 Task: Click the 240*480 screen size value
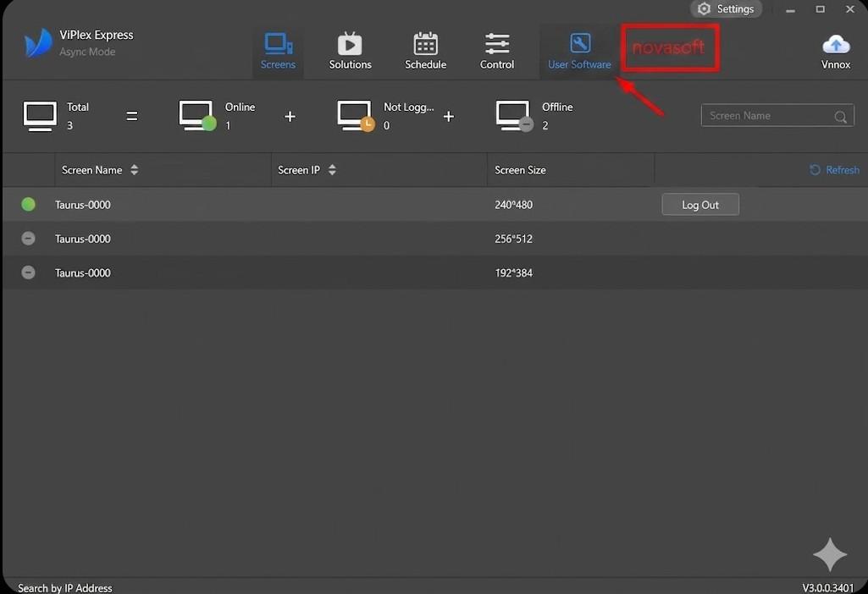pos(514,205)
